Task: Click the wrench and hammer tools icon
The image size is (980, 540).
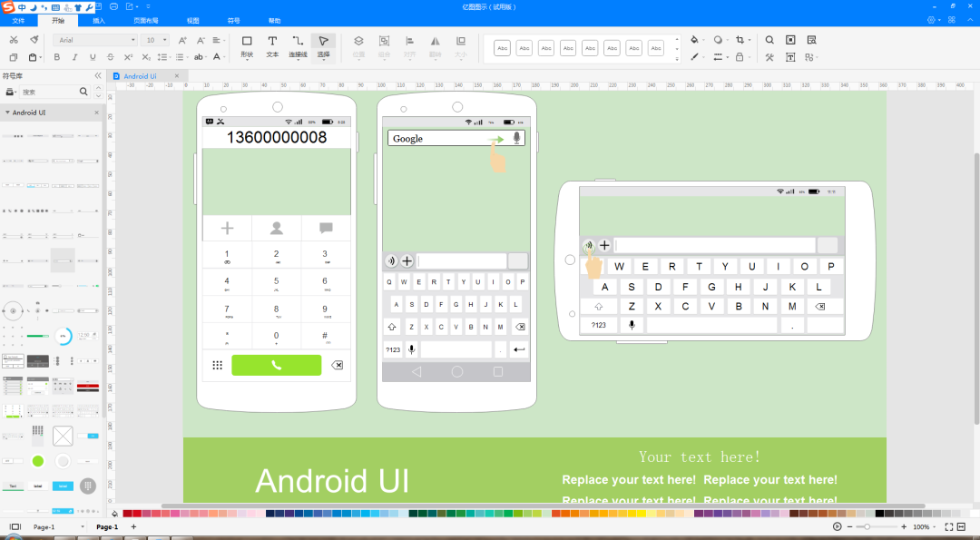Action: click(769, 57)
